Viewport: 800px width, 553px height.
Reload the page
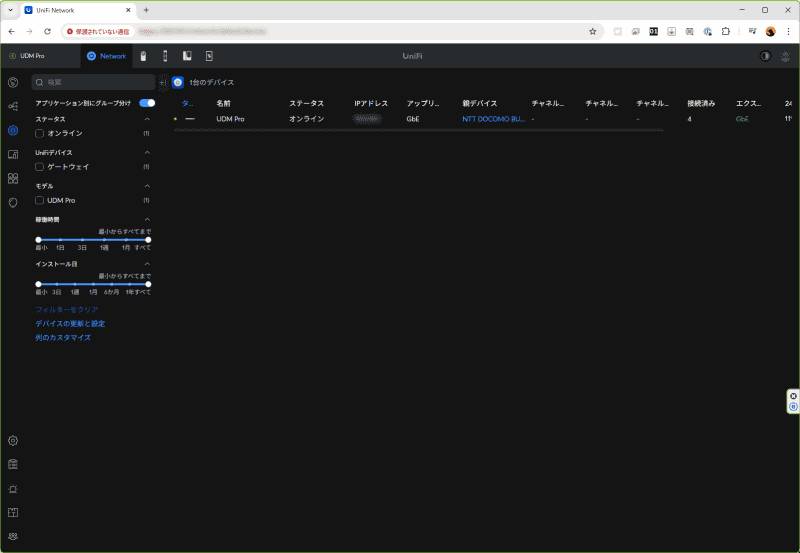pos(47,32)
